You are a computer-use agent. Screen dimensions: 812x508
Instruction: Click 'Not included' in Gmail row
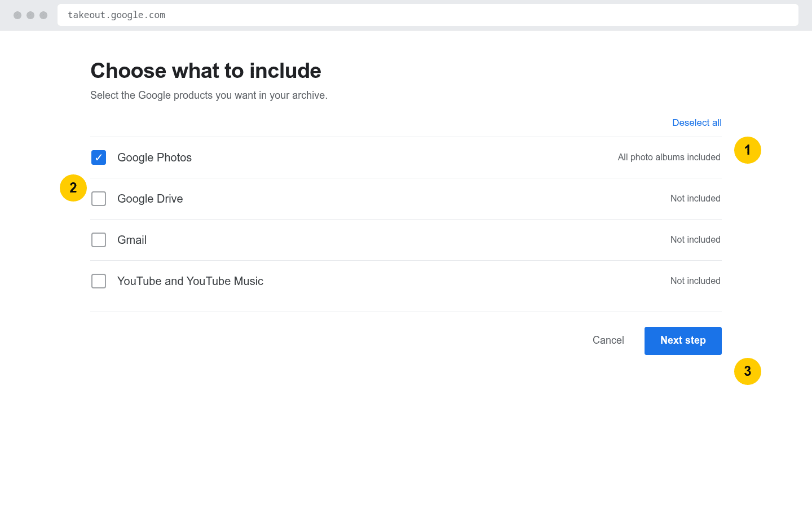coord(695,239)
